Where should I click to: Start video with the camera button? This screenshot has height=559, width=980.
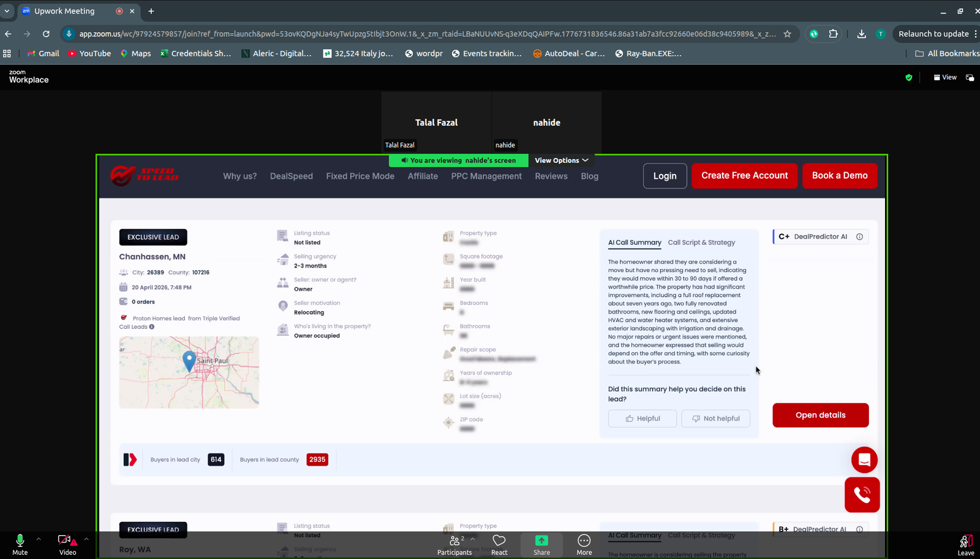click(66, 543)
